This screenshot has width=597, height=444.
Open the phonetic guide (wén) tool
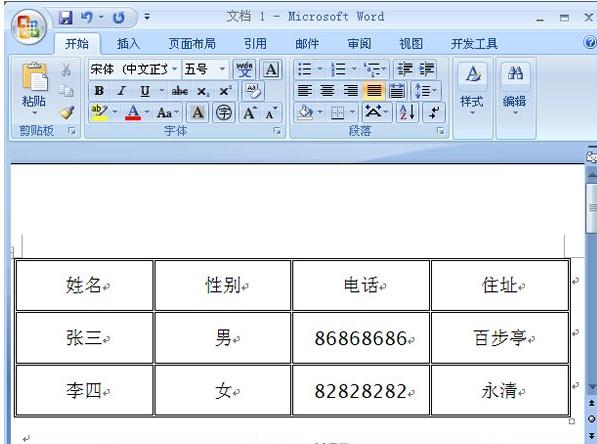244,69
